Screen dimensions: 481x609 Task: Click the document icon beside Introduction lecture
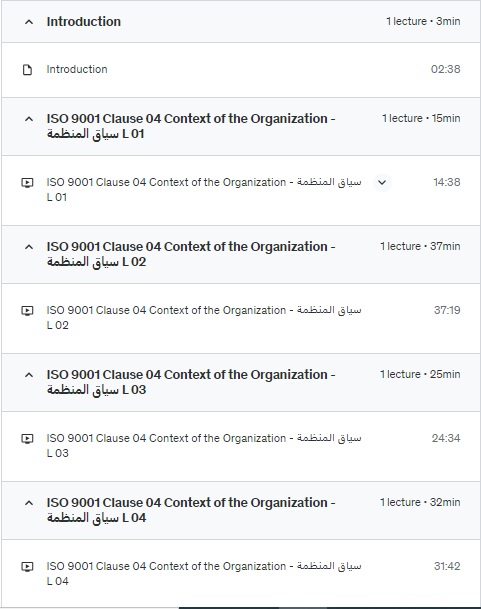click(27, 70)
